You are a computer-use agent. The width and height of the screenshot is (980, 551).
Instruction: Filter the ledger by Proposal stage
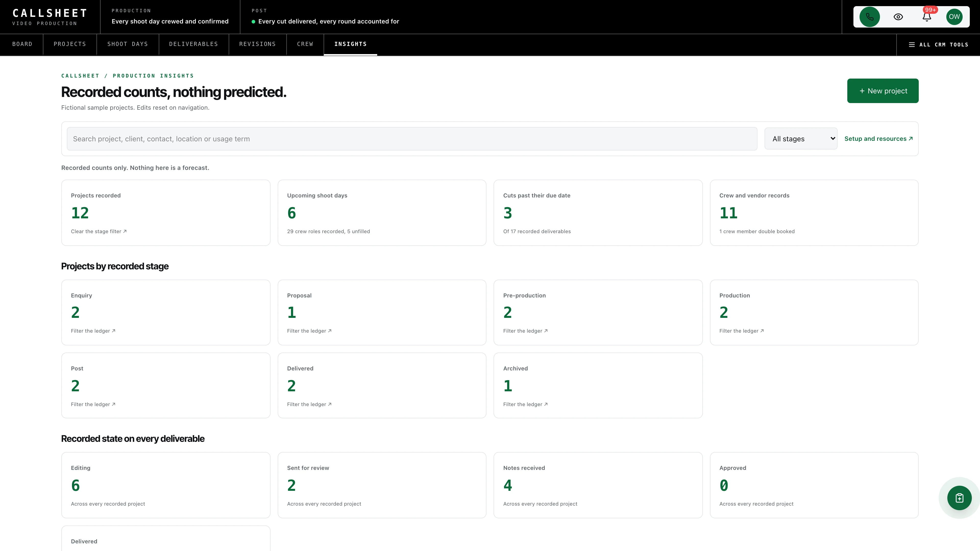[309, 331]
